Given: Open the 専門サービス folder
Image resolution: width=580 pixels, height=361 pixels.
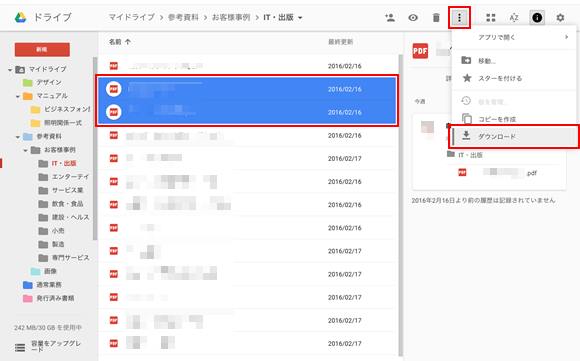Looking at the screenshot, I should coord(70,258).
